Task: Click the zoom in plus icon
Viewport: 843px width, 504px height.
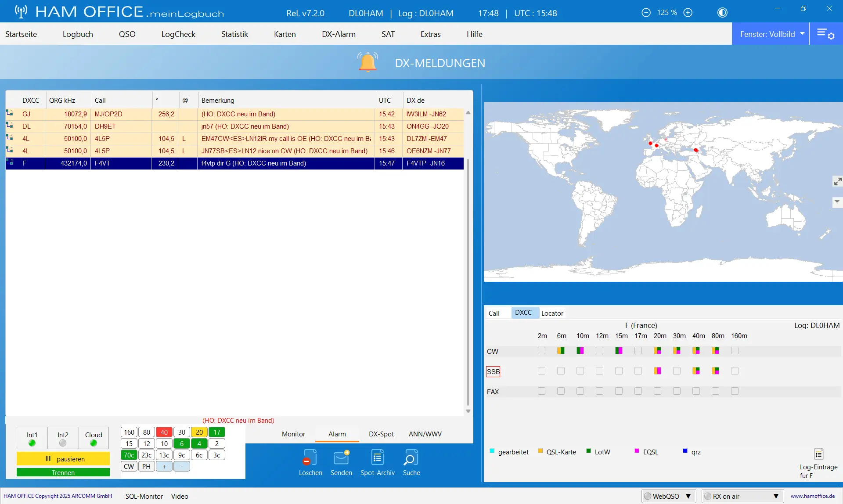Action: [x=688, y=13]
